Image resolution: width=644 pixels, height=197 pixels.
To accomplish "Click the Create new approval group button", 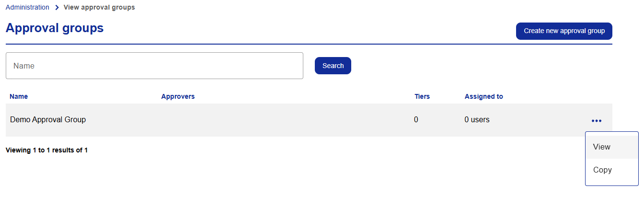I will point(564,31).
